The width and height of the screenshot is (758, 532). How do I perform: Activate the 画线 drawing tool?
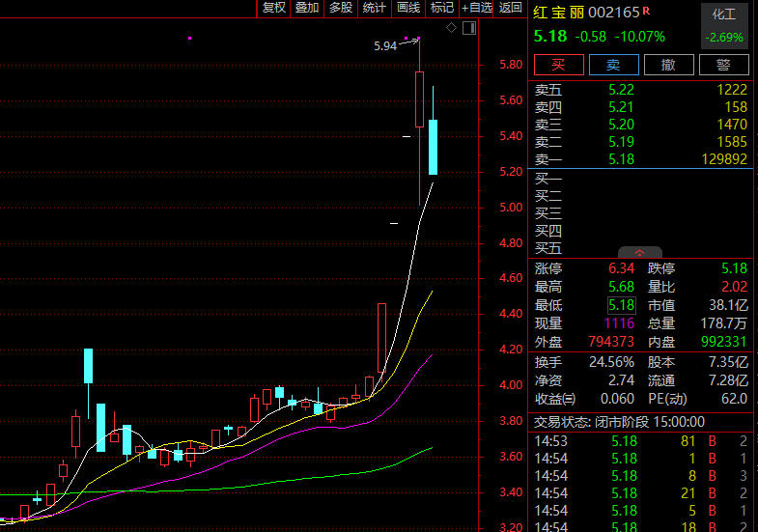[408, 8]
